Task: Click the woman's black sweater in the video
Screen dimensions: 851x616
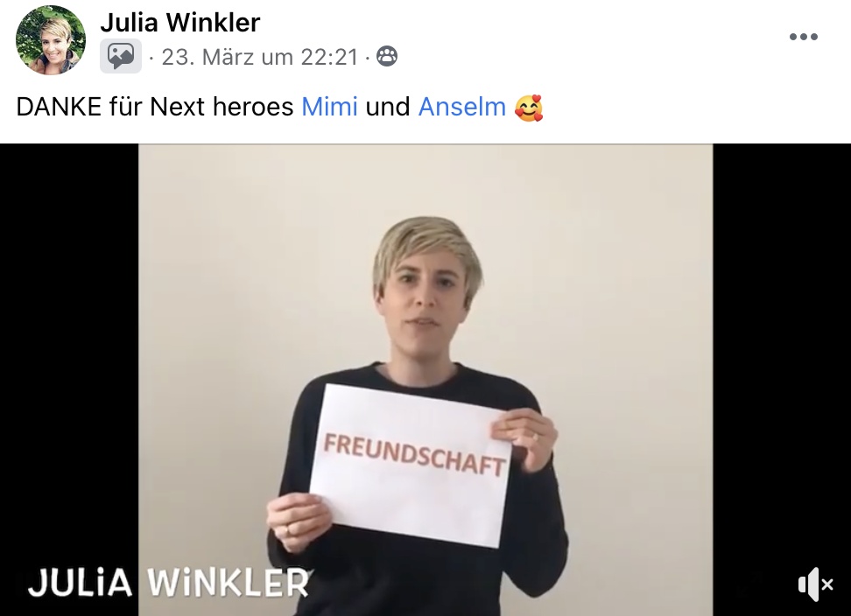Action: tap(424, 575)
